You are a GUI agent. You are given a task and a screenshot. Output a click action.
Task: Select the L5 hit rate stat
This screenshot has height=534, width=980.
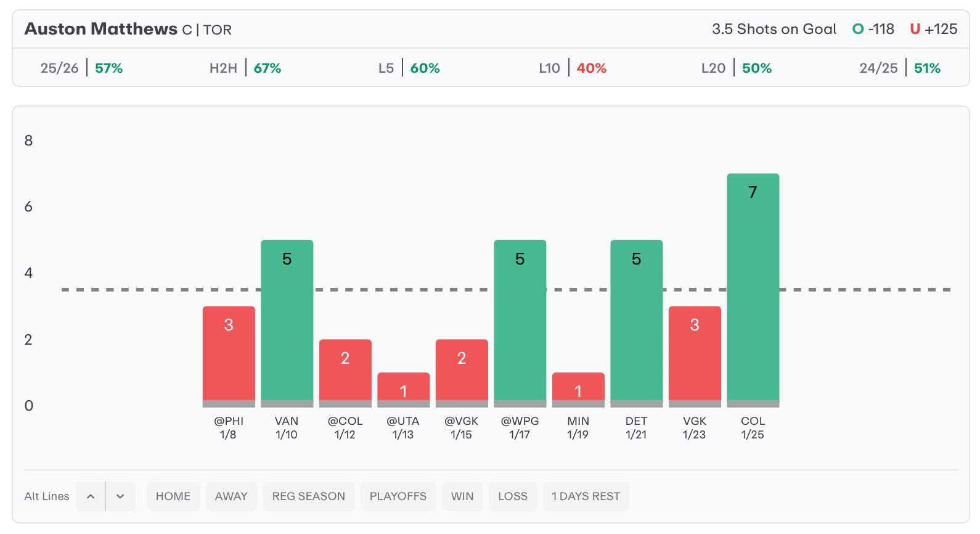point(409,68)
